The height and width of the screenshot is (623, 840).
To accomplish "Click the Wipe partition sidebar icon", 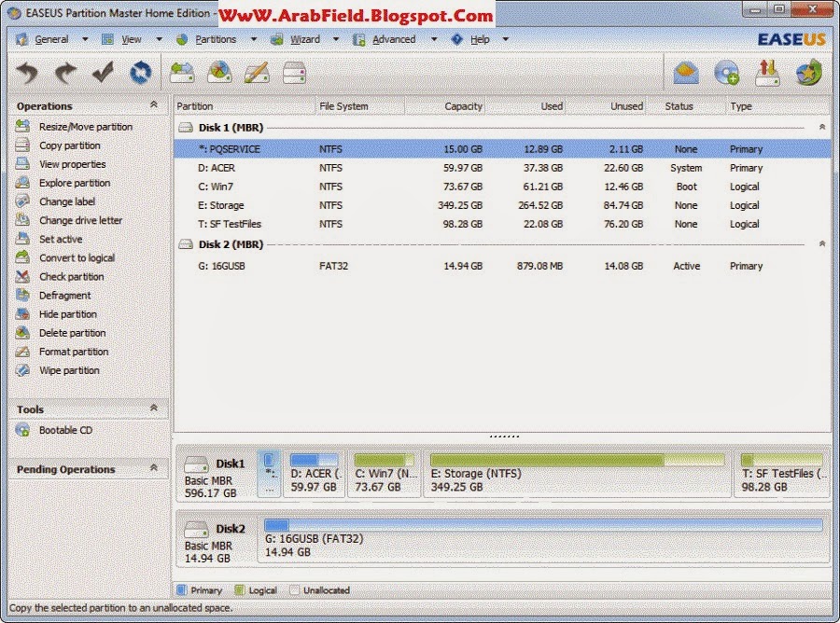I will tap(22, 370).
